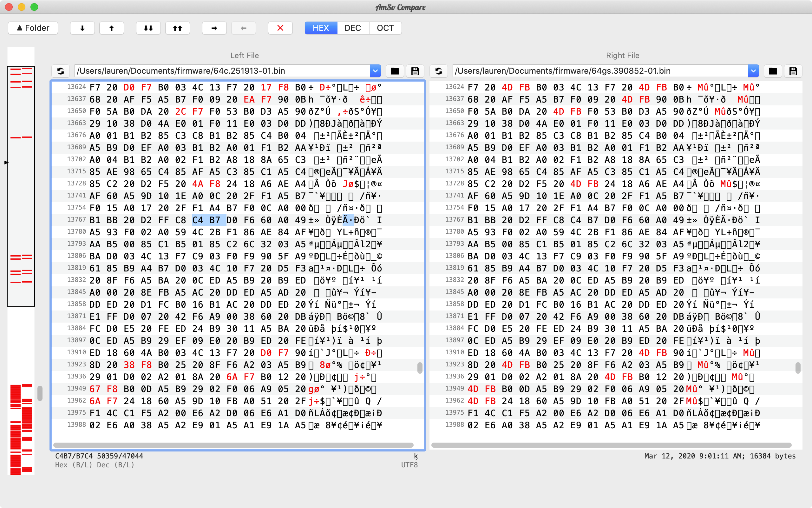Expand left file path dropdown
This screenshot has width=812, height=508.
[375, 71]
